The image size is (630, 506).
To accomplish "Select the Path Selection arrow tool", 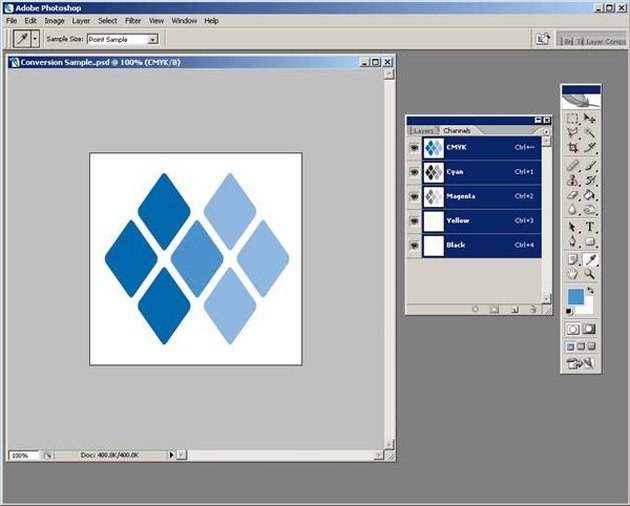I will pyautogui.click(x=572, y=227).
